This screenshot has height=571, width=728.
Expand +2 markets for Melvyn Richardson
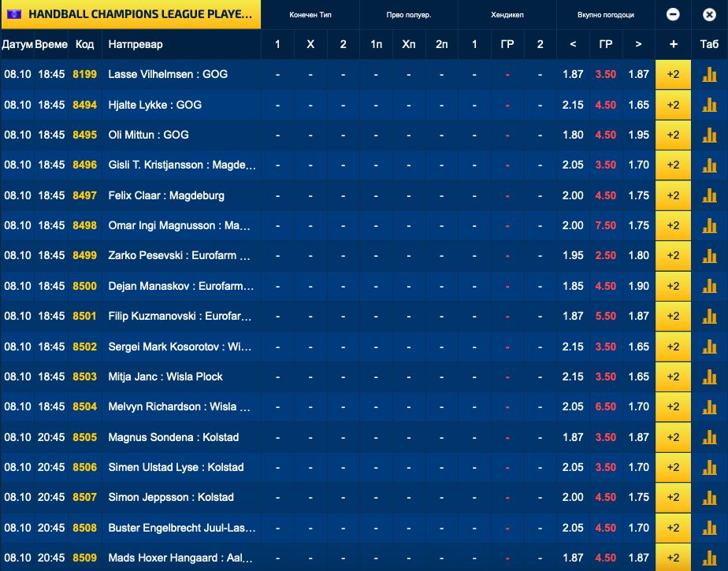[673, 406]
